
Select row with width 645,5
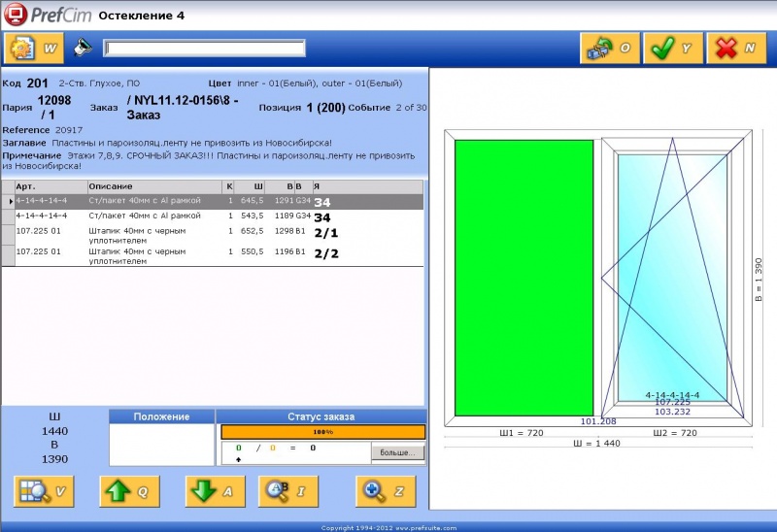coord(213,201)
